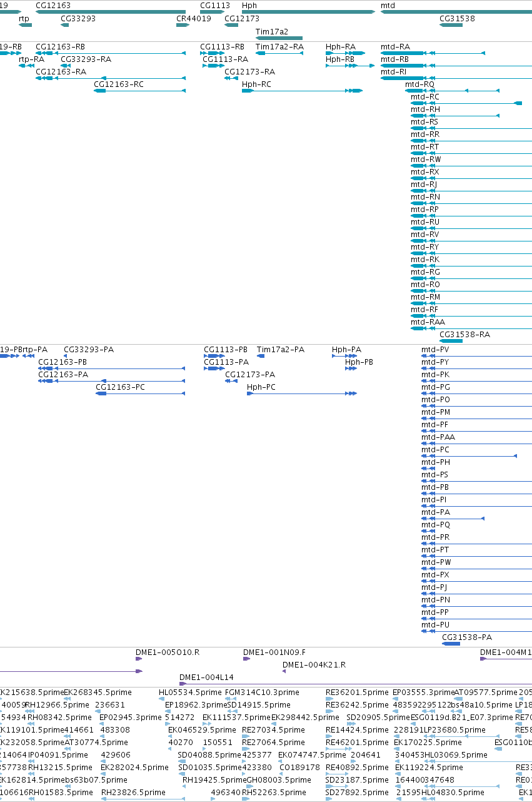Click protein CG12173-PA label

click(250, 374)
